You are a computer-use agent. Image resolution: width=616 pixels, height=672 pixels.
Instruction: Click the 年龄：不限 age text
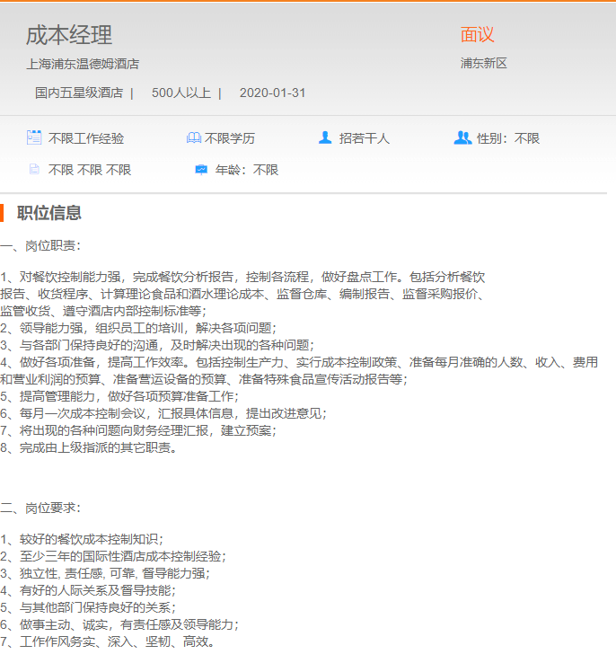click(247, 170)
